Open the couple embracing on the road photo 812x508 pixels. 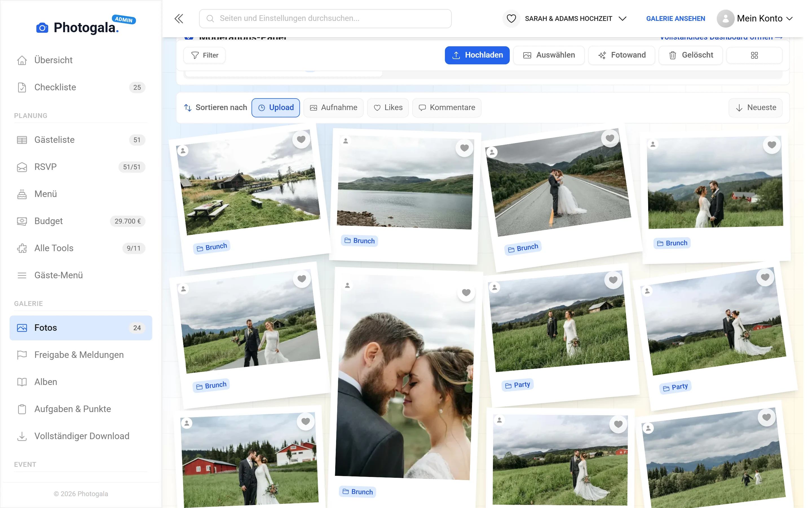[x=559, y=182]
